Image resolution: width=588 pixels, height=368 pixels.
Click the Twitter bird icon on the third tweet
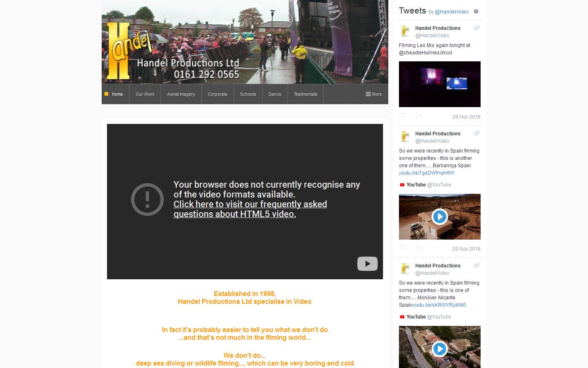(477, 265)
